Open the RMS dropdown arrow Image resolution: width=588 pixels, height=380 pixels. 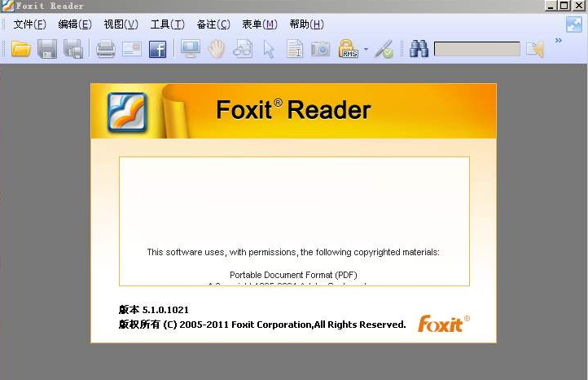coord(366,49)
